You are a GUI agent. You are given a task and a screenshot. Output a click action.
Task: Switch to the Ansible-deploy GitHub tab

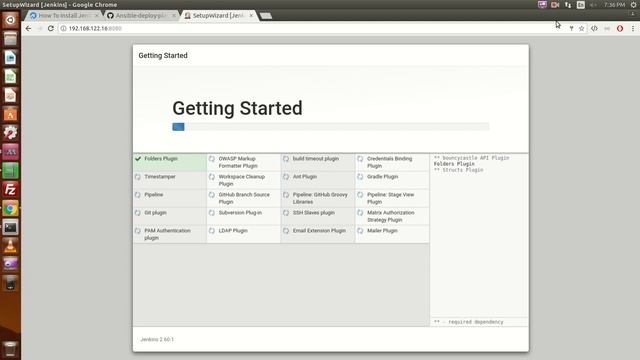click(x=140, y=16)
